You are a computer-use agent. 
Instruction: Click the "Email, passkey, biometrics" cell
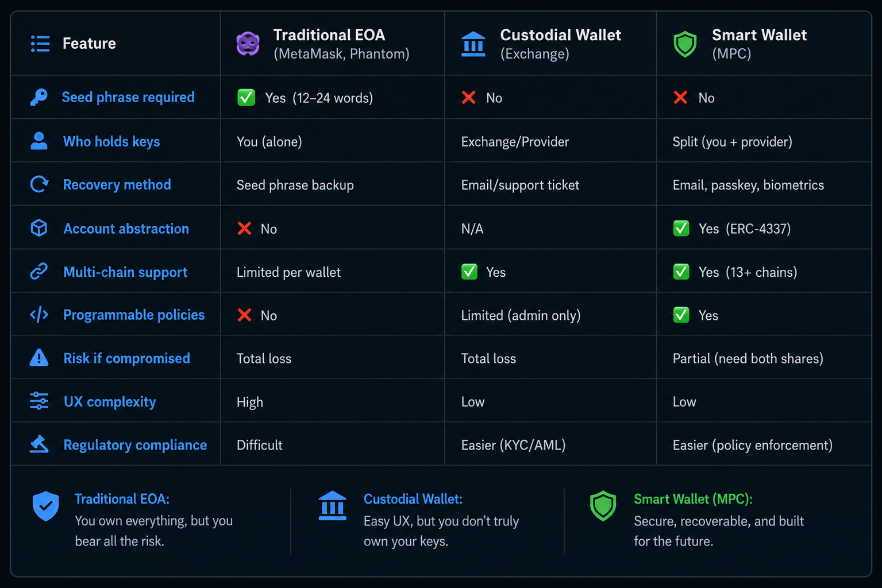[748, 185]
